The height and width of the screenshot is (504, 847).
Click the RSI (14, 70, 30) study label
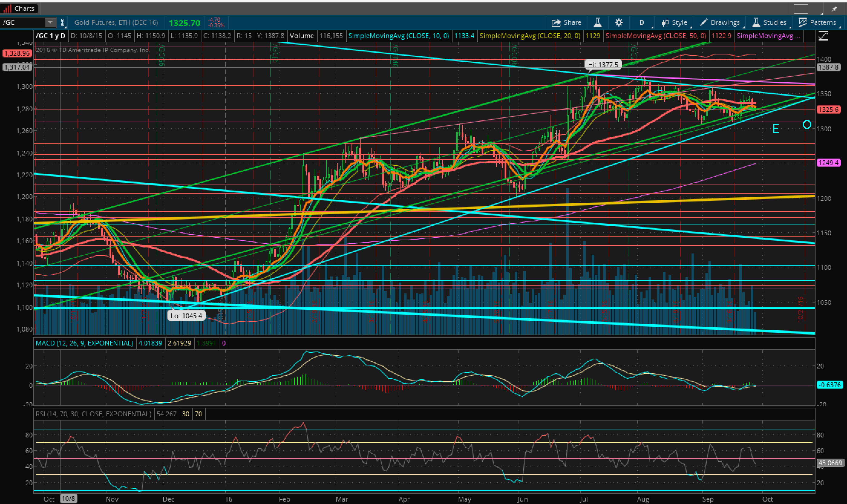coord(93,414)
